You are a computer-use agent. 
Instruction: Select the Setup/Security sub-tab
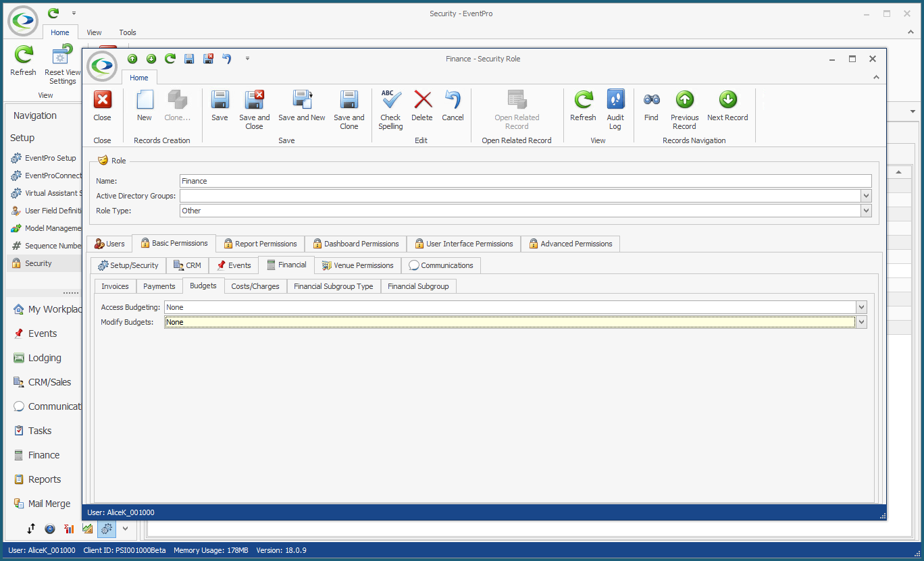[128, 265]
